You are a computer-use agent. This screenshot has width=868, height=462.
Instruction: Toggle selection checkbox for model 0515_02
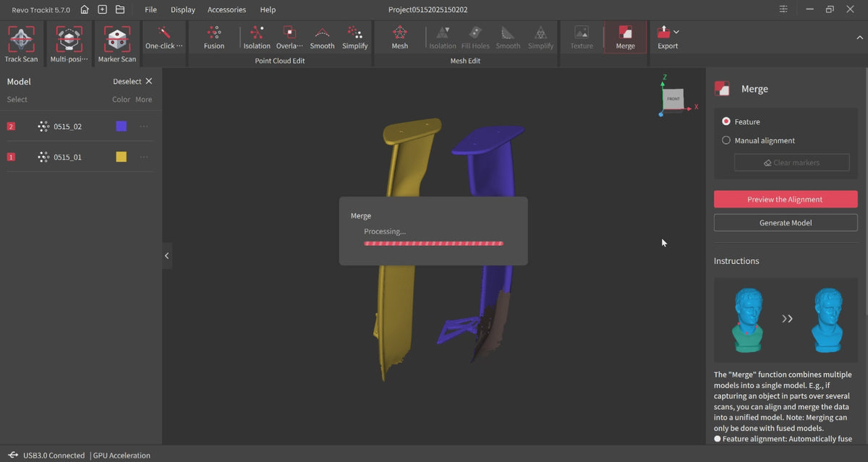click(11, 127)
